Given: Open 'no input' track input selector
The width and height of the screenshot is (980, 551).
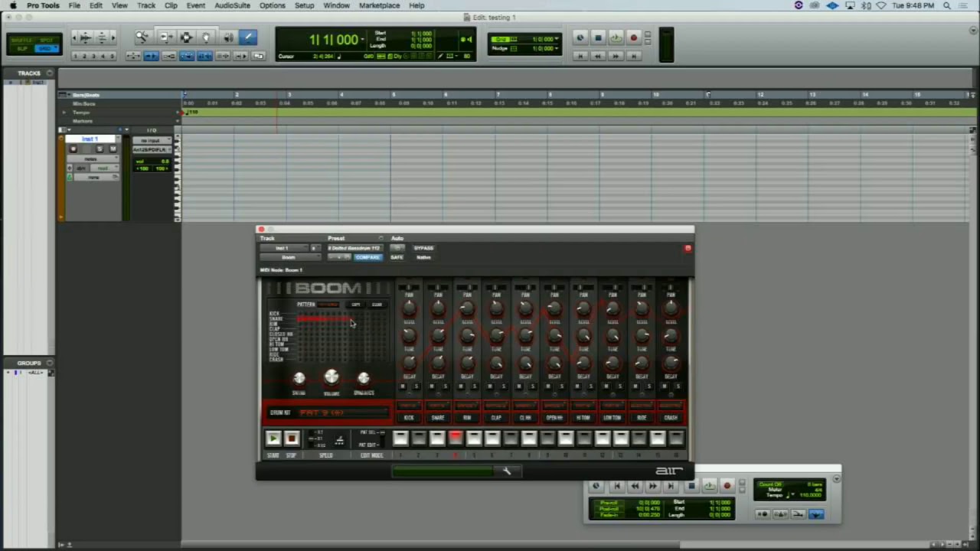Looking at the screenshot, I should coord(152,141).
